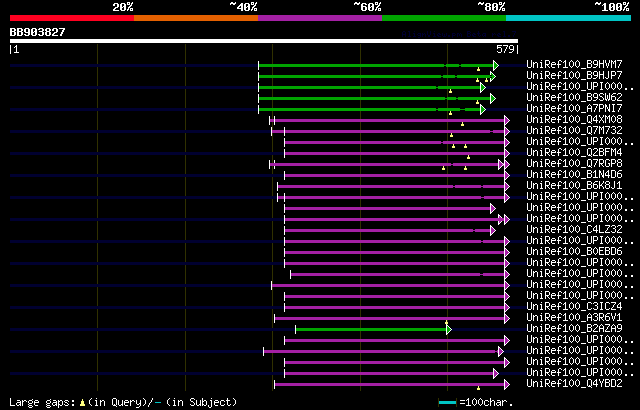The width and height of the screenshot is (640, 410).
Task: Click the cyan 100char scale bar in the legend
Action: click(447, 403)
